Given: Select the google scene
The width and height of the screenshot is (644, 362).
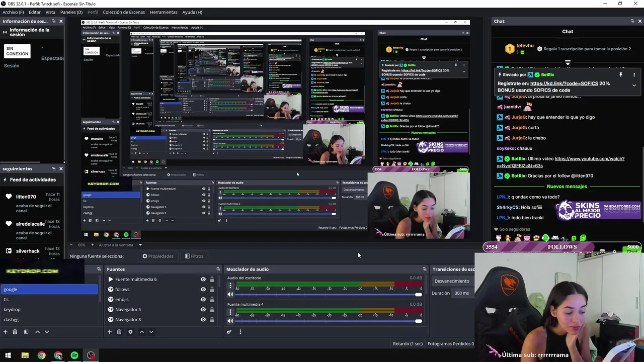Looking at the screenshot, I should point(49,290).
